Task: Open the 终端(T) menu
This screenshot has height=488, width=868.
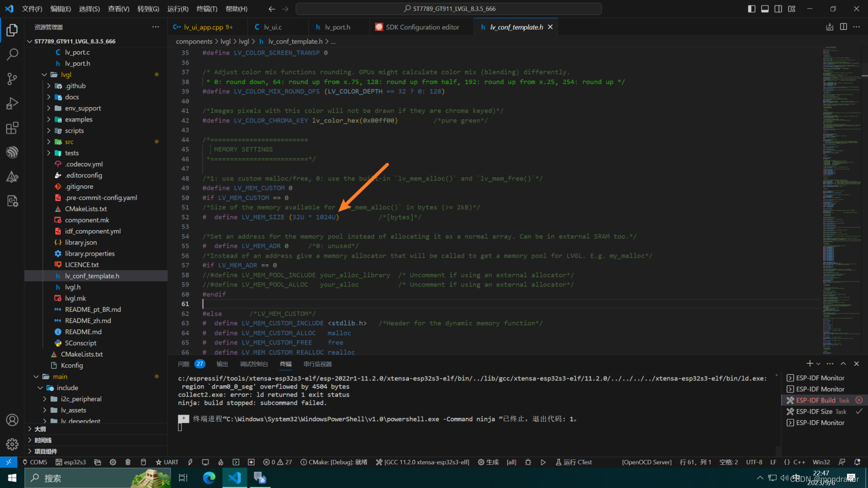Action: click(x=207, y=9)
